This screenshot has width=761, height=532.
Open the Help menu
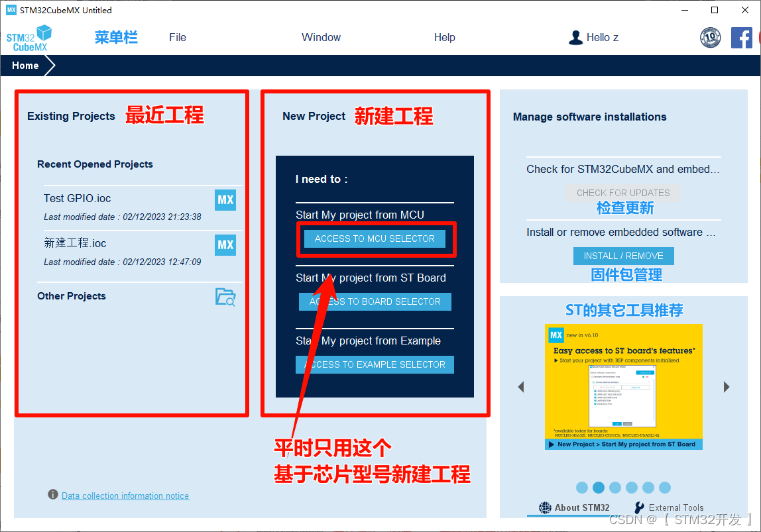coord(445,37)
